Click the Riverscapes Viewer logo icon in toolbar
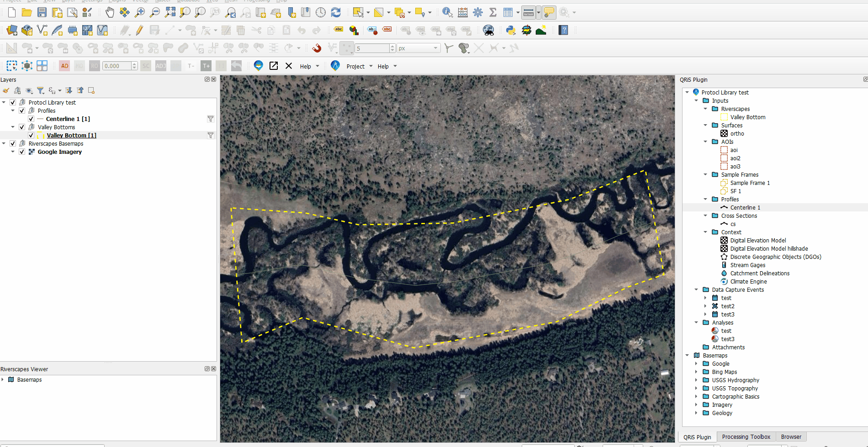Screen dimensions: 868x447 pyautogui.click(x=259, y=66)
